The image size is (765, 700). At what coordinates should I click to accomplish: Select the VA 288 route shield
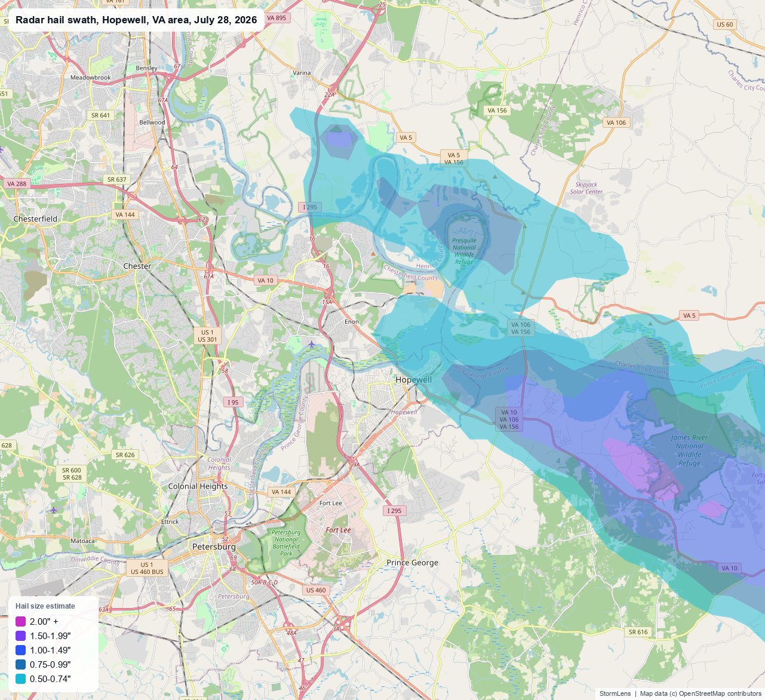click(17, 184)
